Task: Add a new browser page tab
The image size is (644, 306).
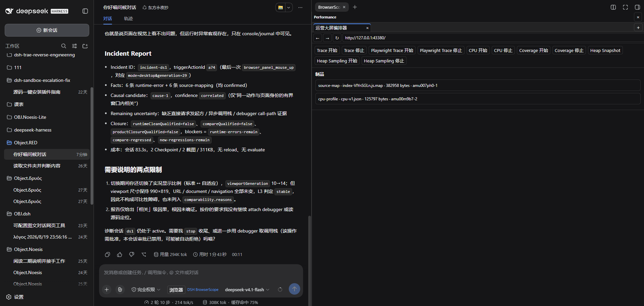Action: tap(638, 28)
